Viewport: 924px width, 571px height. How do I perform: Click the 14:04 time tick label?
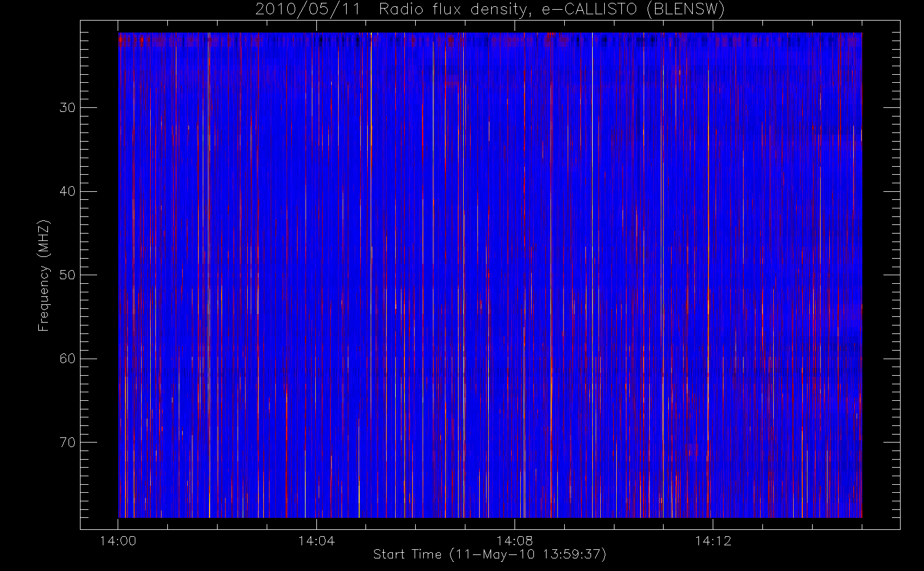click(x=316, y=540)
